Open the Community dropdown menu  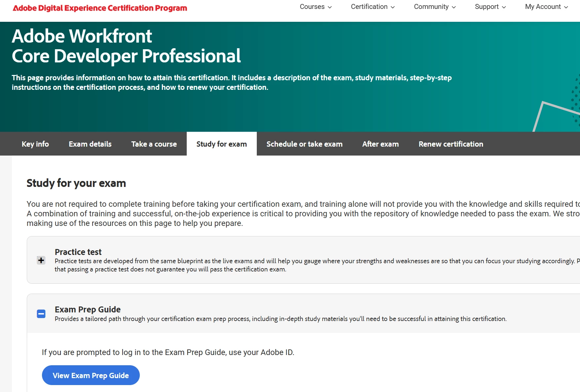click(435, 7)
